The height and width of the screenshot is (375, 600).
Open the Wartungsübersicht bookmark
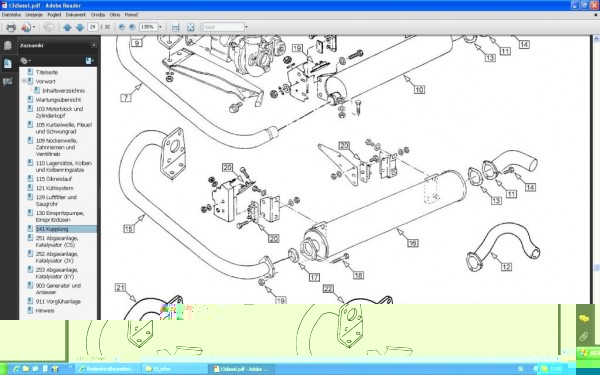58,100
